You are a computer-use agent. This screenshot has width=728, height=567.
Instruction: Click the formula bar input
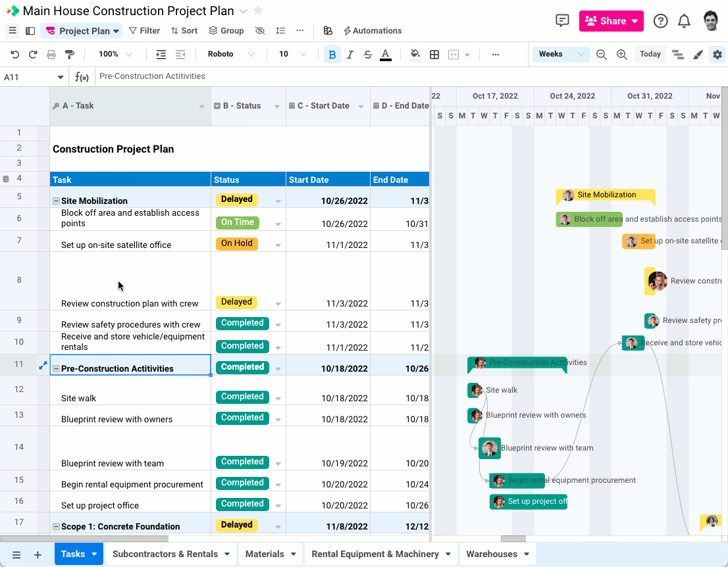tap(411, 76)
